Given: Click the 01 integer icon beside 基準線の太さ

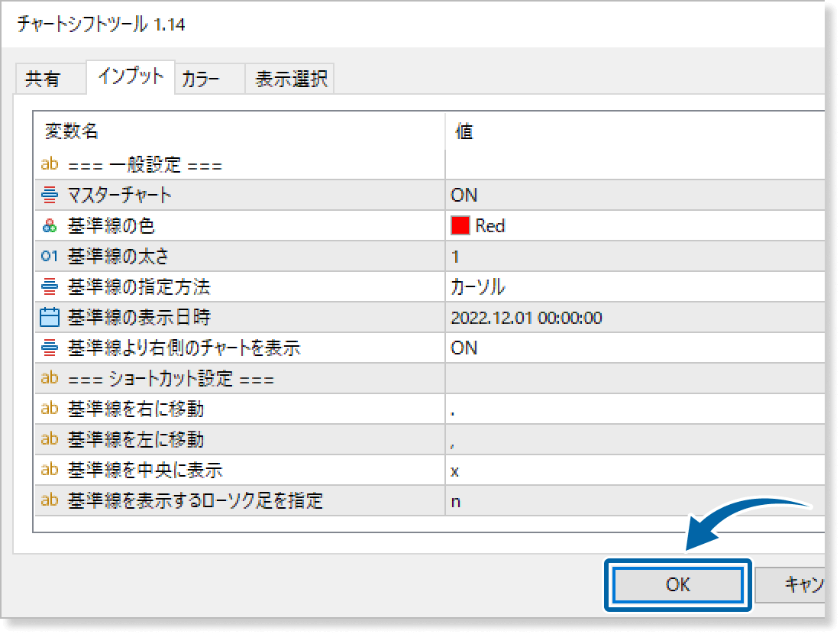Looking at the screenshot, I should tap(50, 256).
